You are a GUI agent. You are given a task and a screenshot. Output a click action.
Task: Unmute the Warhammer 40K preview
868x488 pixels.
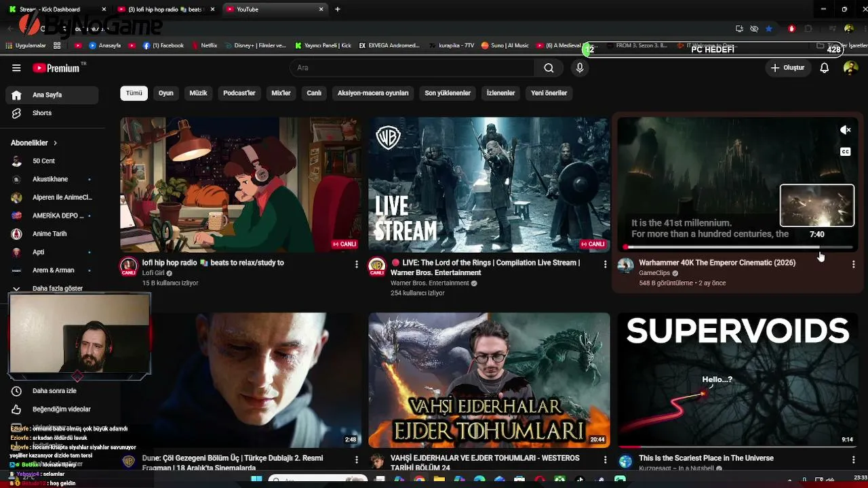click(x=845, y=130)
